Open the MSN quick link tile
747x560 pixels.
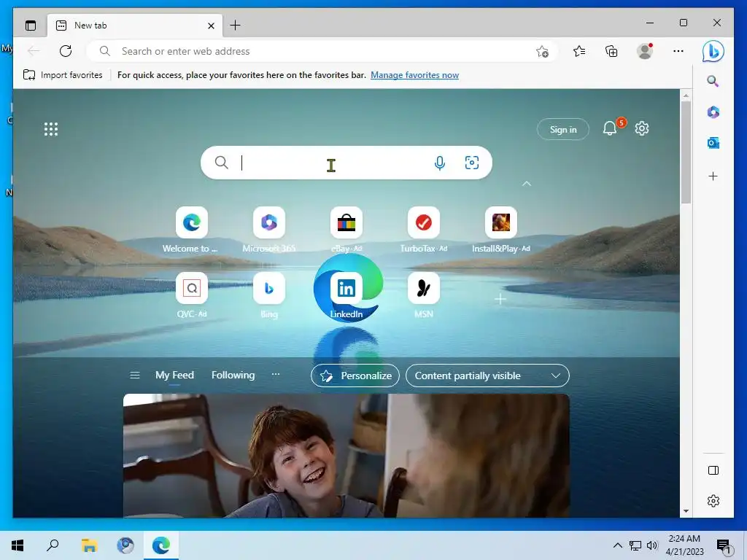tap(424, 288)
